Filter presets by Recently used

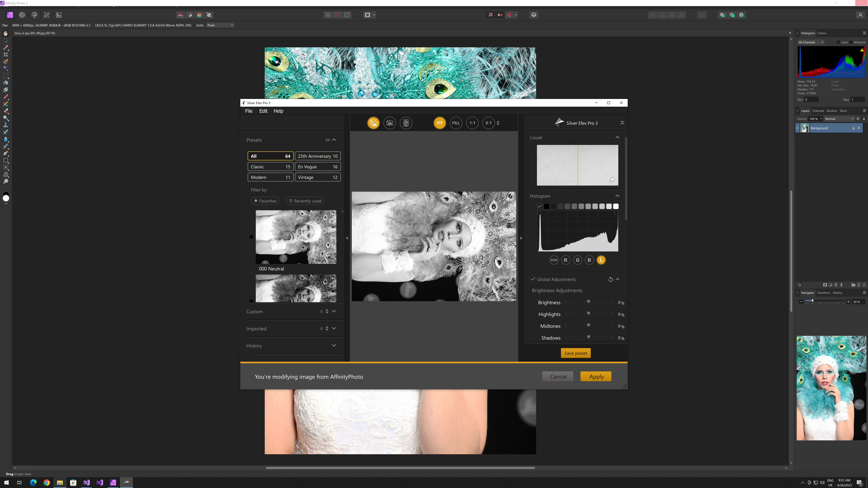[305, 201]
